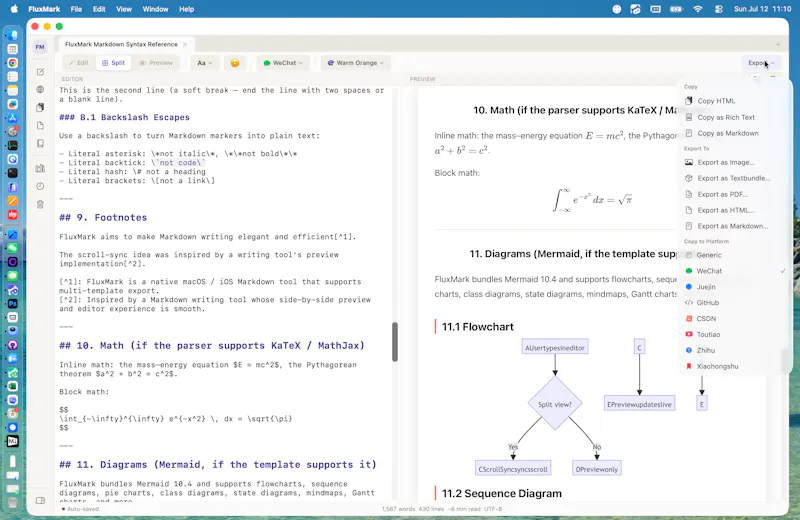
Task: Click the 1,567 words status entry
Action: [398, 509]
